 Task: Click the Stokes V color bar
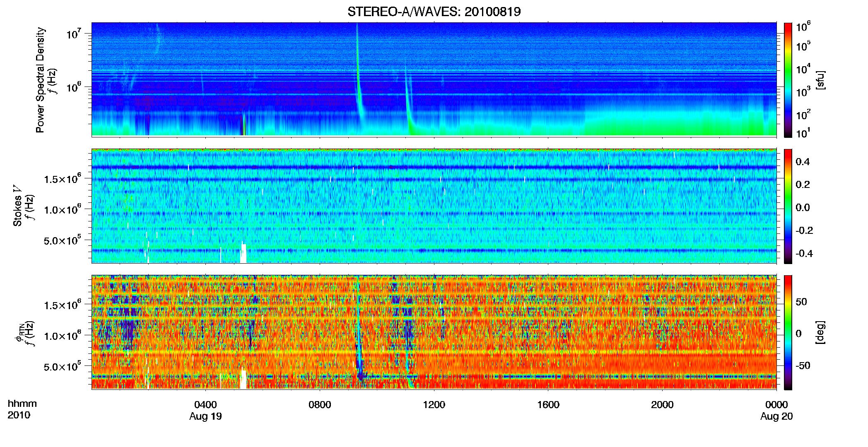(x=788, y=206)
